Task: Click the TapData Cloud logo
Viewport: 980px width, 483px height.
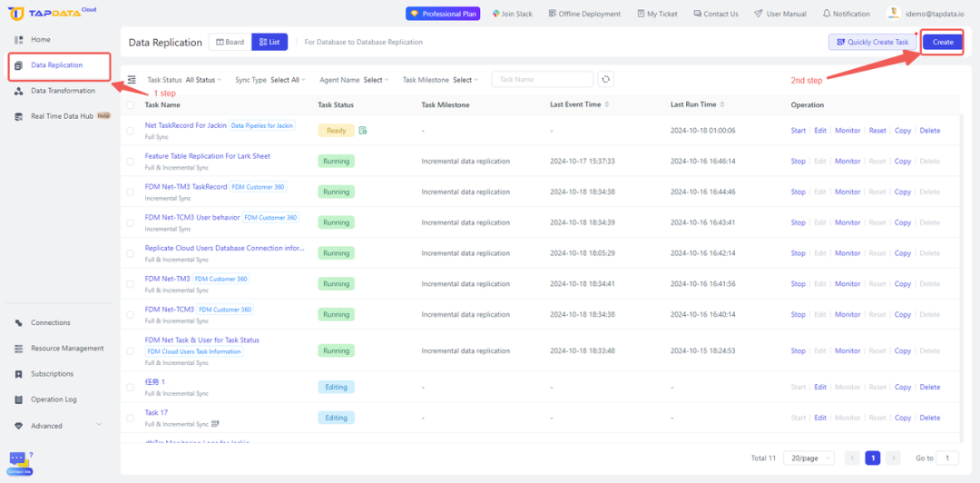Action: (53, 13)
